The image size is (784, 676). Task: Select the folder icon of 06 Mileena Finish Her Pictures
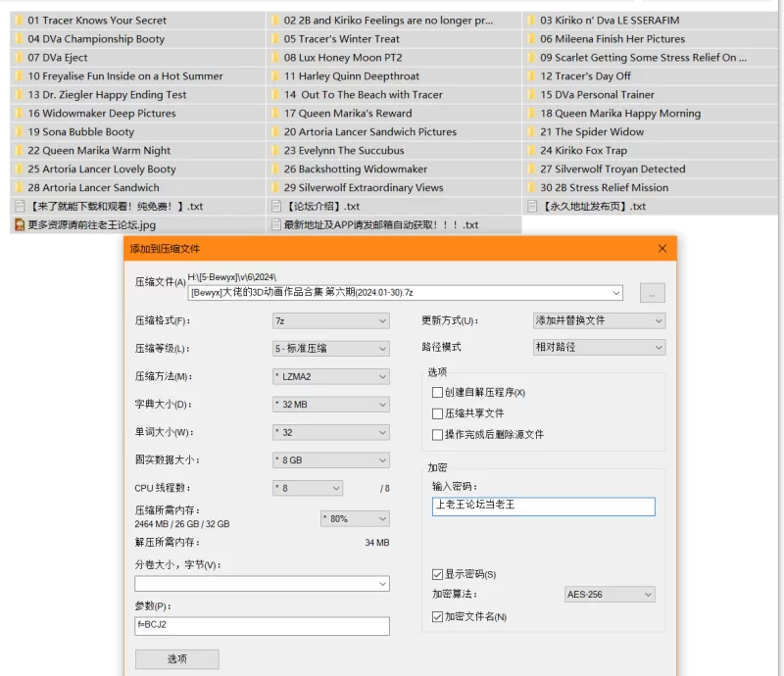tap(532, 39)
